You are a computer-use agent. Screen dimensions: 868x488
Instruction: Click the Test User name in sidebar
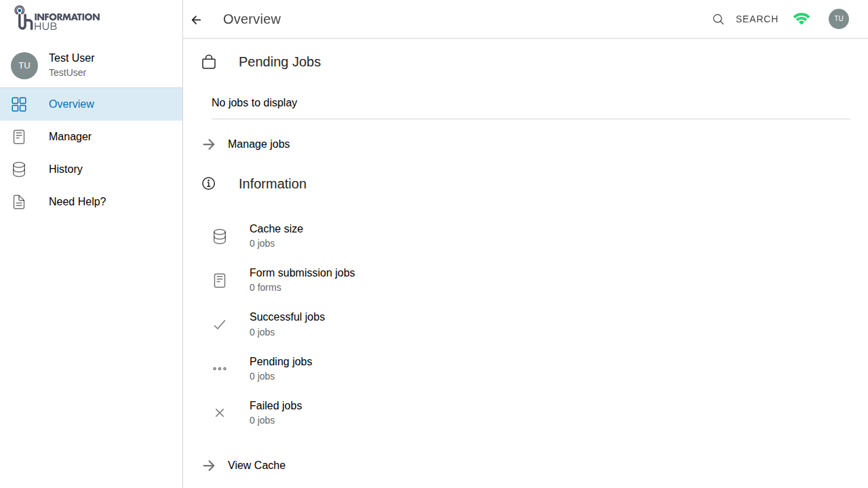tap(72, 58)
